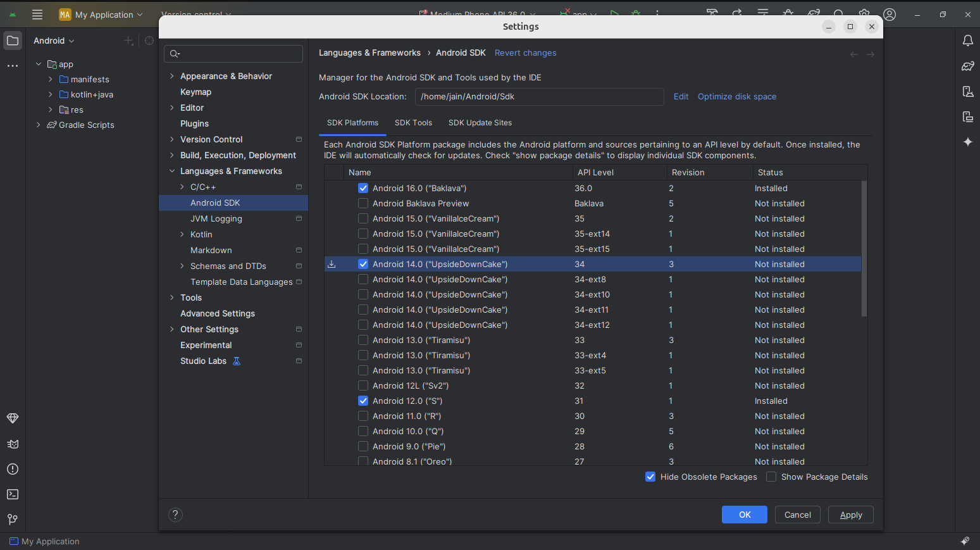Select Gradle Scripts in project tree
This screenshot has width=980, height=550.
[x=87, y=125]
